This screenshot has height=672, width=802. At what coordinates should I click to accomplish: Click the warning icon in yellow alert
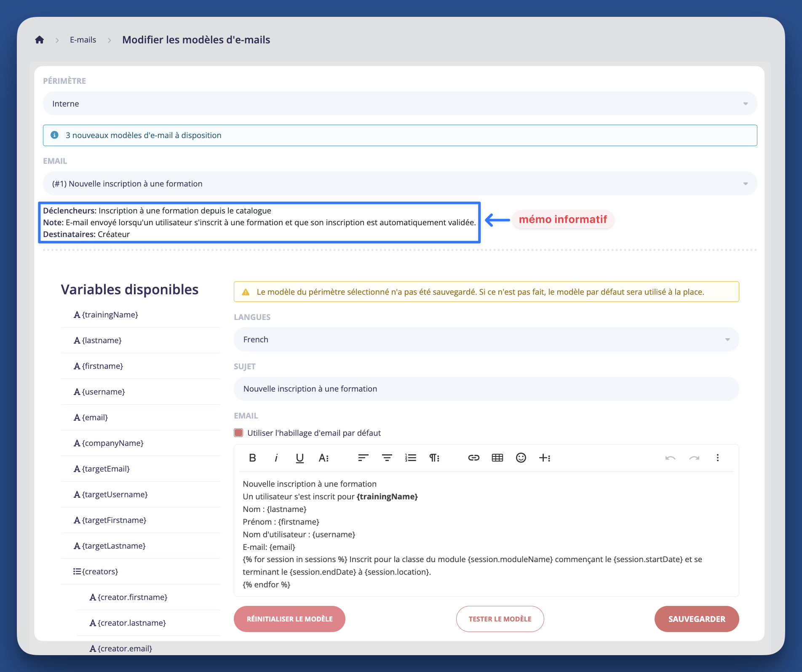(246, 292)
